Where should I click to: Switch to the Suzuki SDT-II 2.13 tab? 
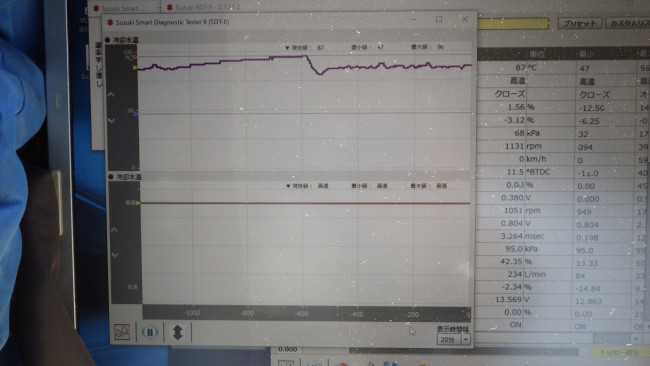(204, 7)
